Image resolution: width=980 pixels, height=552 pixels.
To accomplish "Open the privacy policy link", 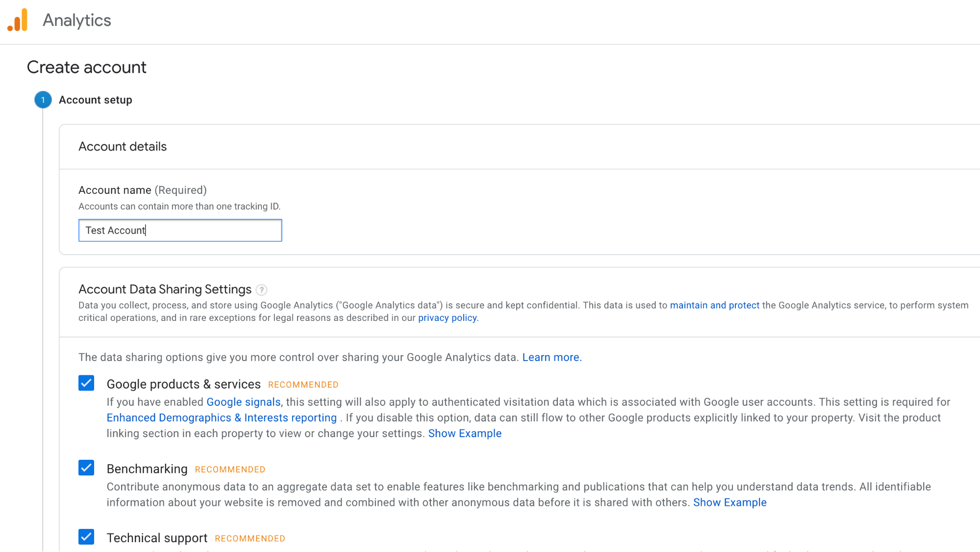I will pos(447,318).
